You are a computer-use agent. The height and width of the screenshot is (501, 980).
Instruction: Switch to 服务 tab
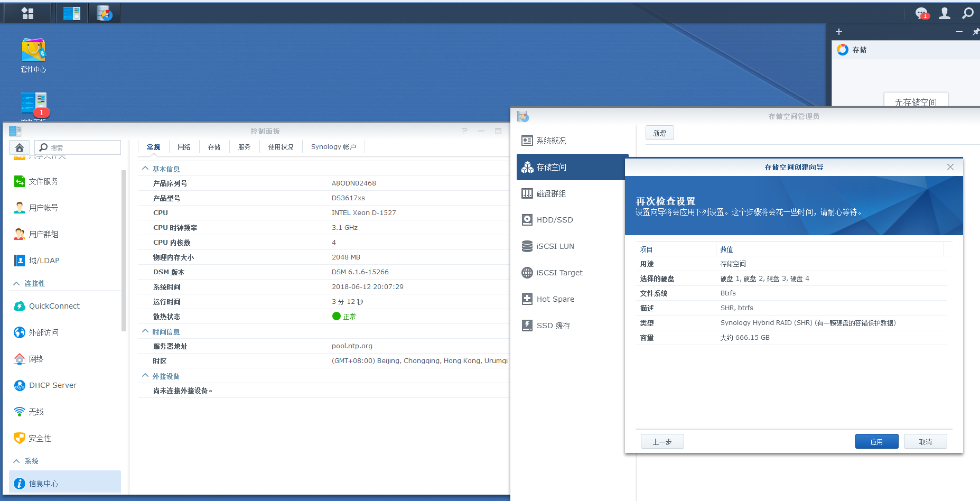(x=244, y=147)
